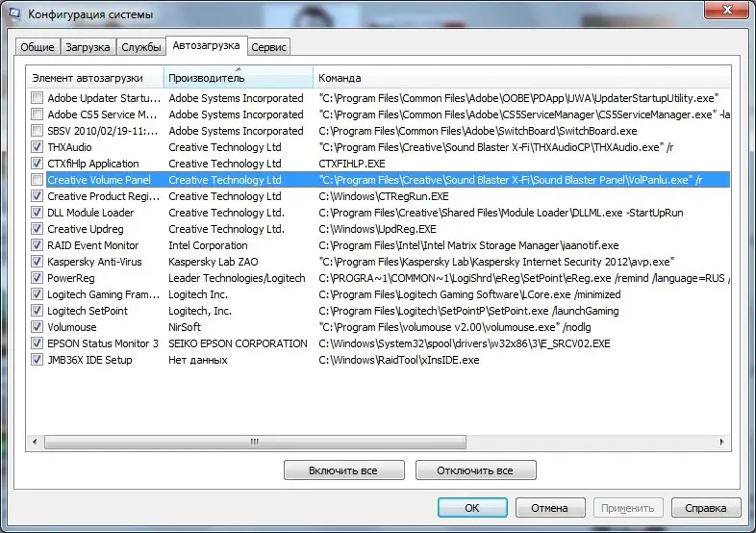The width and height of the screenshot is (756, 533).
Task: Sort by Элемент автозагрузки column header
Action: tap(95, 78)
